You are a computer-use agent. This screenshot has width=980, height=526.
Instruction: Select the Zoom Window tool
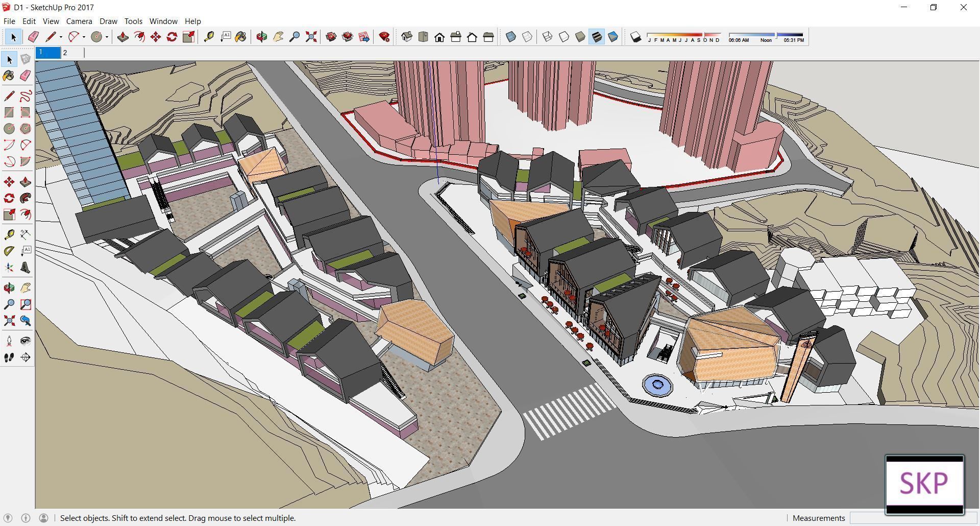(26, 304)
